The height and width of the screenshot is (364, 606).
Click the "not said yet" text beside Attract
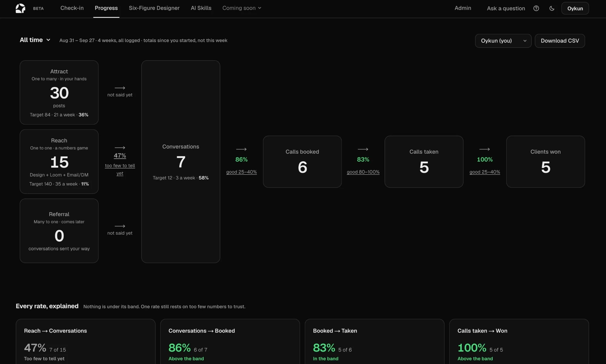tap(120, 95)
